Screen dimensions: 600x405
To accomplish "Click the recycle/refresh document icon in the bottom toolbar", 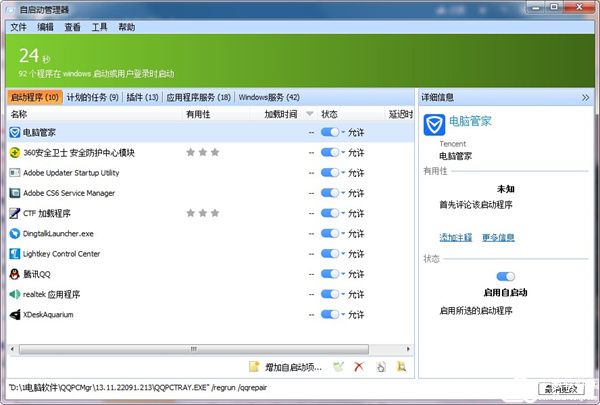I will point(381,367).
